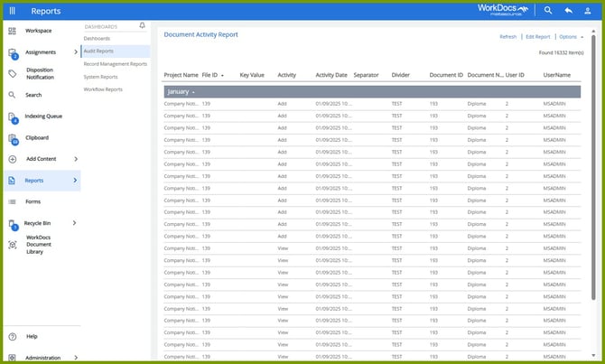
Task: Open Workflow Reports
Action: coord(103,89)
